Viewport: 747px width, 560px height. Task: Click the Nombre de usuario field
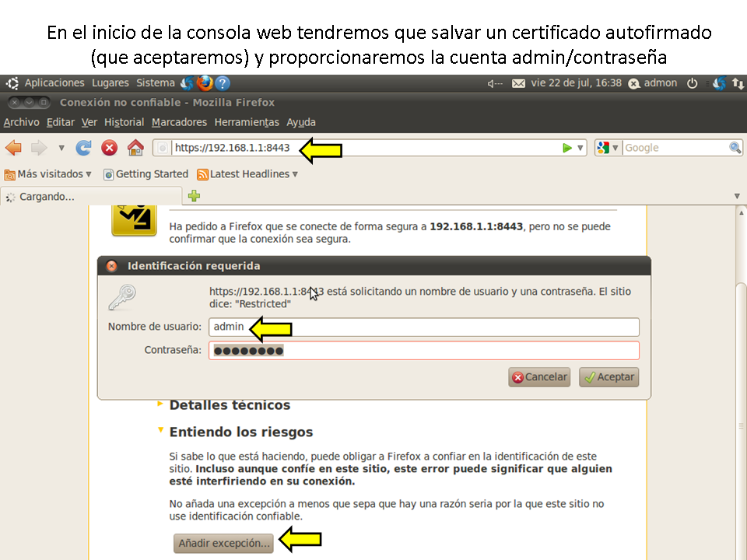pyautogui.click(x=424, y=327)
